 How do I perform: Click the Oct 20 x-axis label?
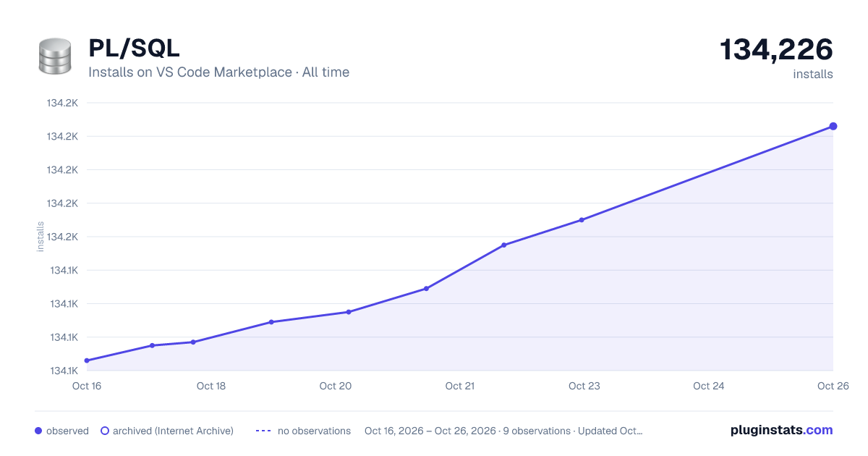[336, 386]
